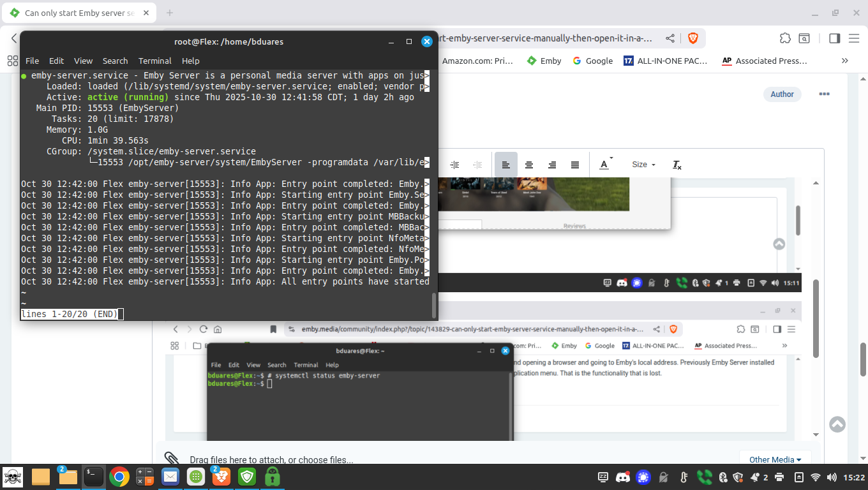
Task: Open the Terminal menu in the terminal window
Action: point(155,61)
